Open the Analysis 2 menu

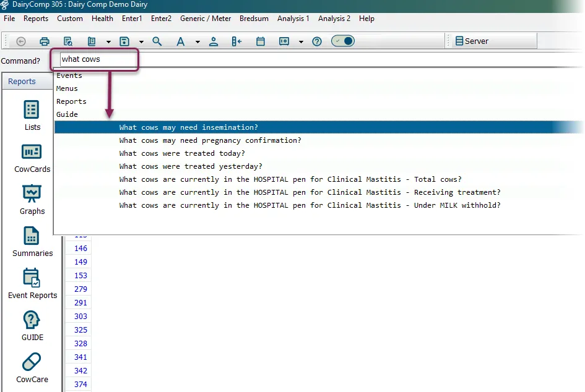(334, 19)
